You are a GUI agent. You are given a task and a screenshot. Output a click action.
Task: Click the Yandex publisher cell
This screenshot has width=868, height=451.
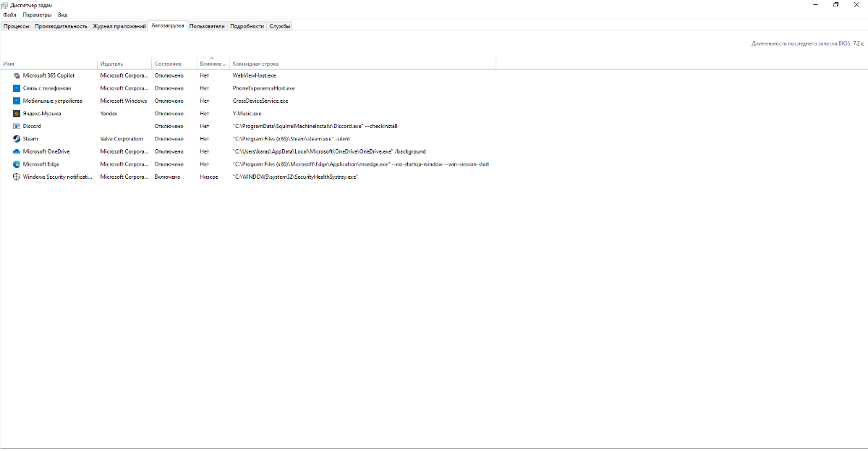point(109,114)
